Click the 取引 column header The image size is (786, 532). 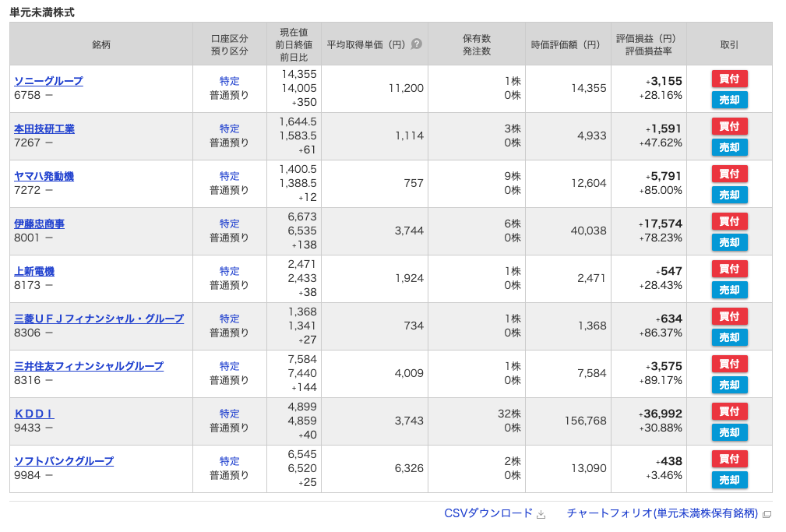[x=729, y=44]
